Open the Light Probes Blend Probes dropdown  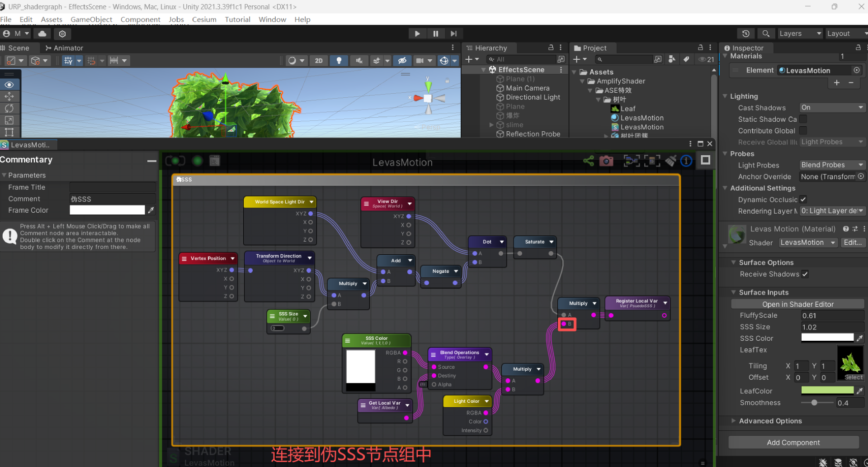coord(832,165)
